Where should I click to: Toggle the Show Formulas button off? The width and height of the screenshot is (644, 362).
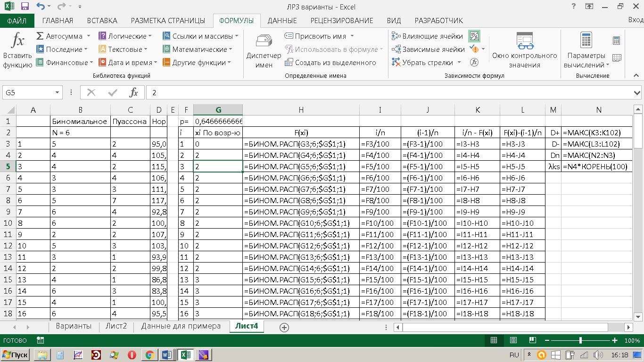[x=474, y=36]
